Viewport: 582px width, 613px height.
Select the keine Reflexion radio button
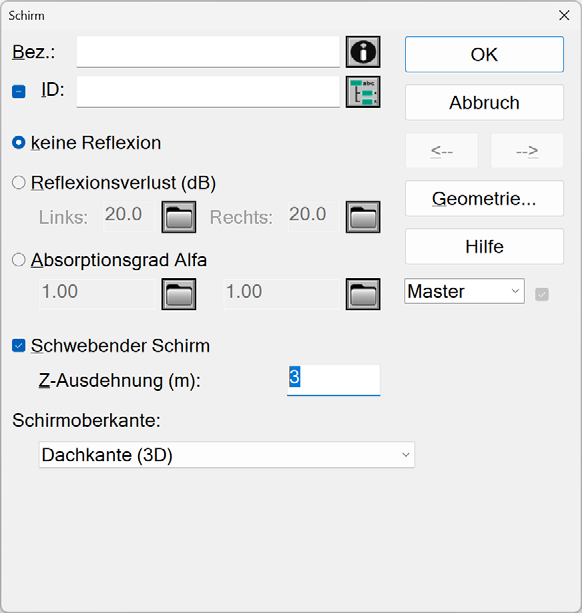19,143
